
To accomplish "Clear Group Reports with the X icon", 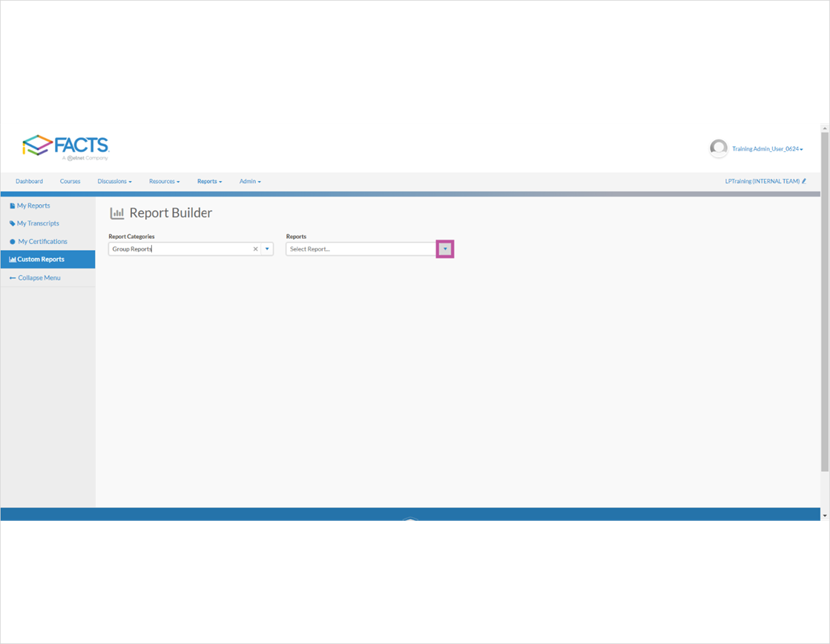I will point(255,249).
